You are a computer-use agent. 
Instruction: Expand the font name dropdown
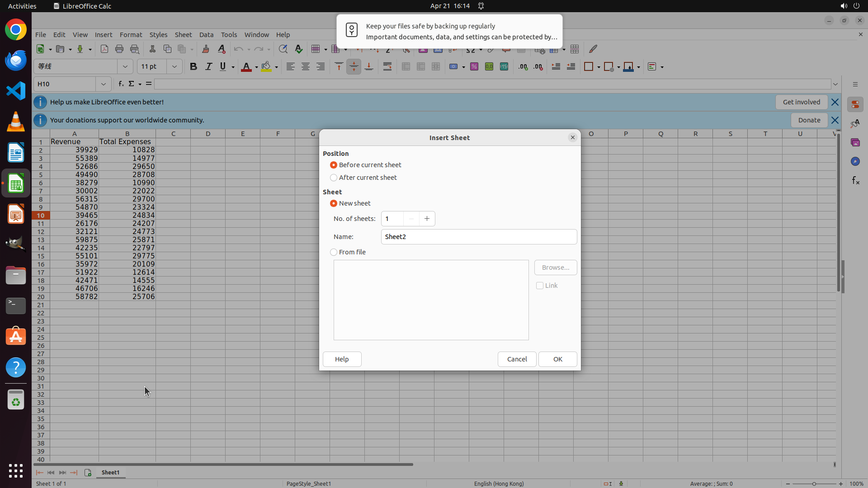tap(125, 67)
